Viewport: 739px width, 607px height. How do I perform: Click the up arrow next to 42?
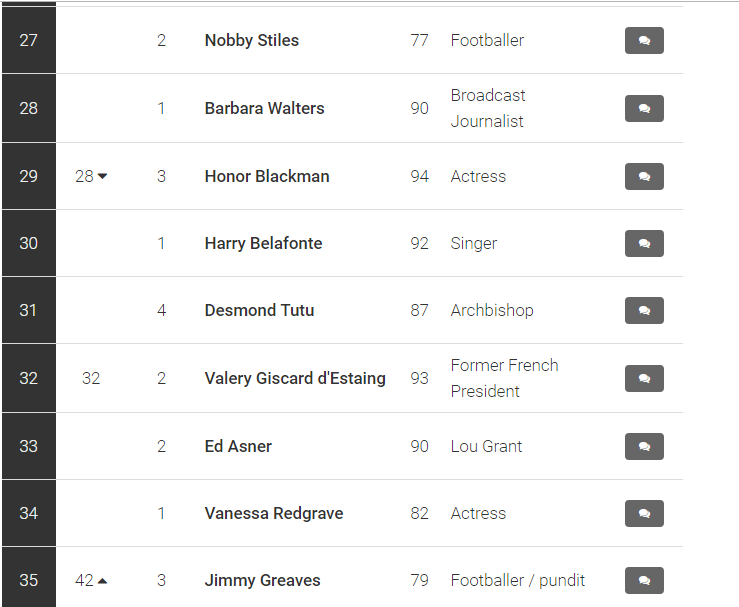pos(102,581)
